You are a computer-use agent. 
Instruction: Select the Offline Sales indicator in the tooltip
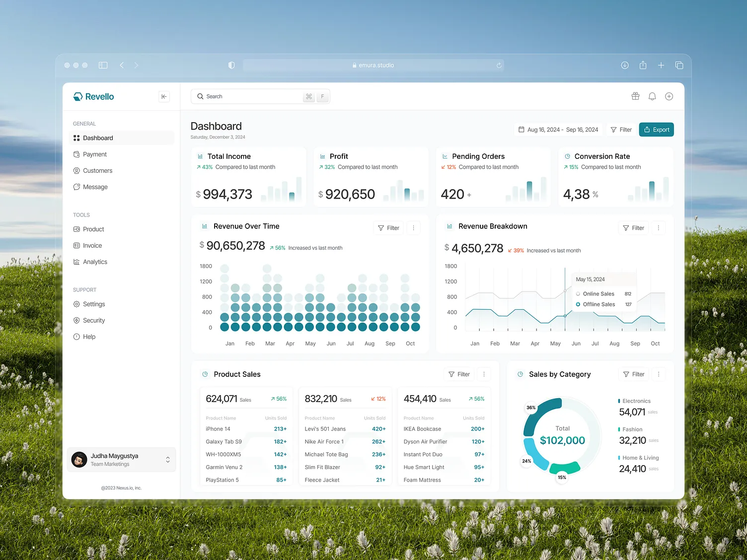point(578,304)
